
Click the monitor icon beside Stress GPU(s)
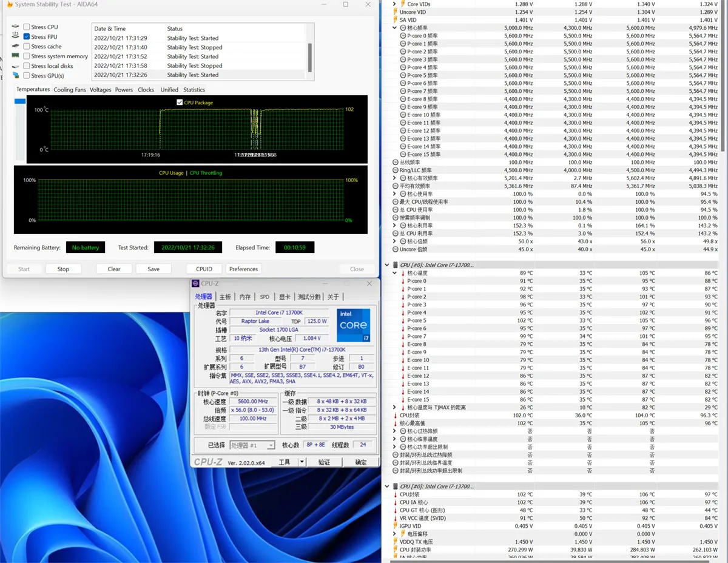16,75
